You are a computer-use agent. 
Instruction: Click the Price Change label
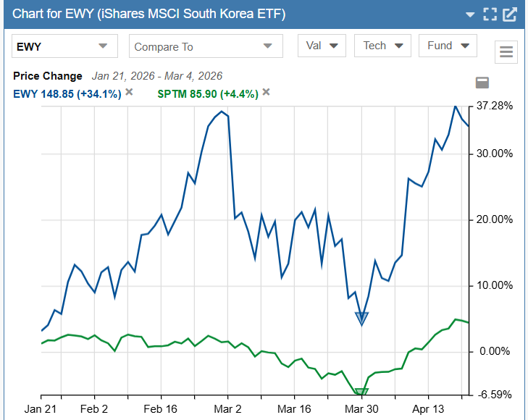[x=48, y=76]
